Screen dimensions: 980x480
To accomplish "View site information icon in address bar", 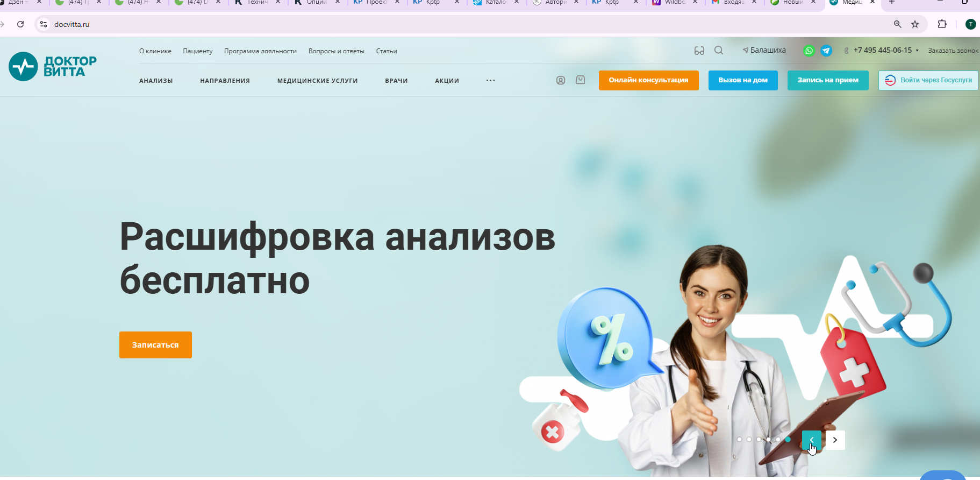I will (44, 24).
